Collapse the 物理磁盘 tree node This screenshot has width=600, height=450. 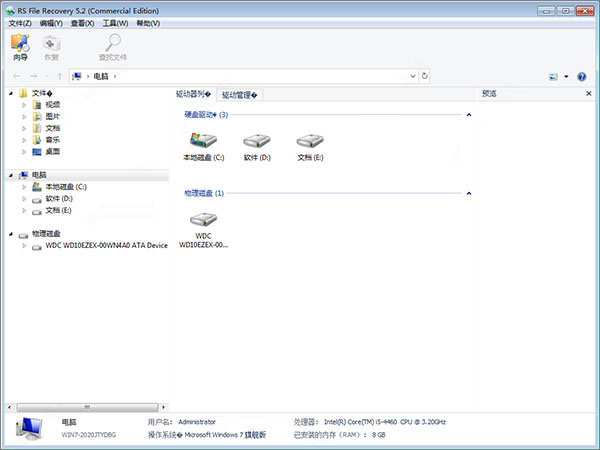click(11, 234)
